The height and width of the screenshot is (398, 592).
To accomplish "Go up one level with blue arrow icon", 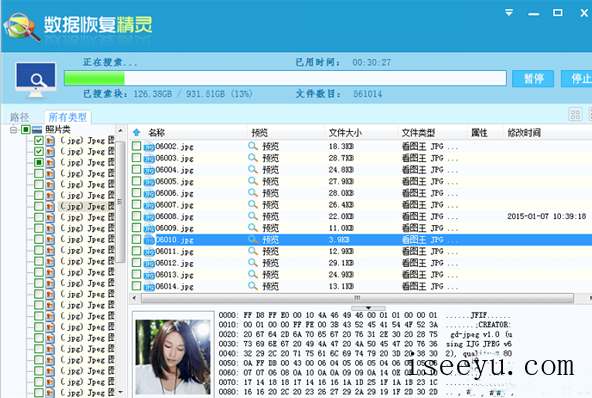I will [137, 132].
